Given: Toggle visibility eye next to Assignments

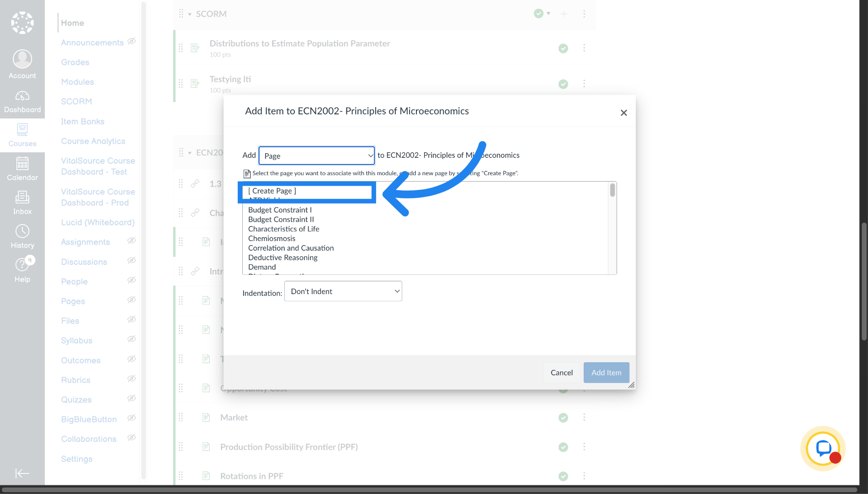Looking at the screenshot, I should (132, 241).
